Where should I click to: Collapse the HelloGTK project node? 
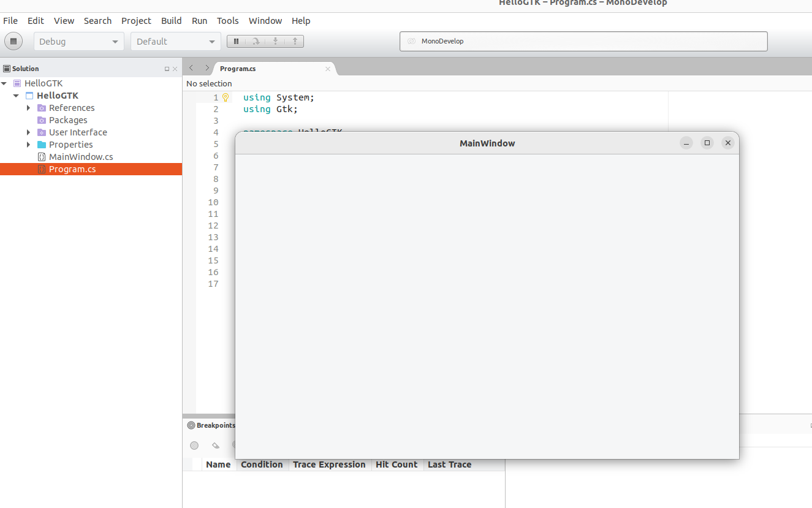pos(17,96)
